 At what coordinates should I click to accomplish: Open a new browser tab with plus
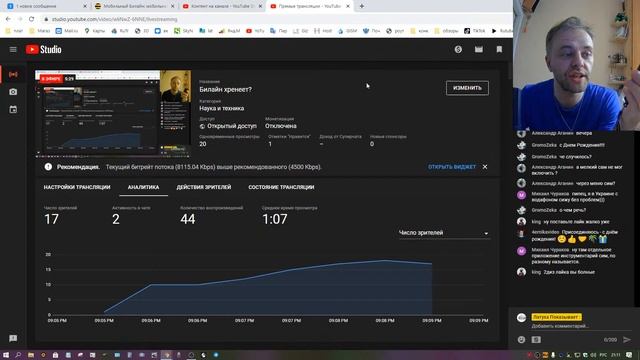[x=362, y=6]
